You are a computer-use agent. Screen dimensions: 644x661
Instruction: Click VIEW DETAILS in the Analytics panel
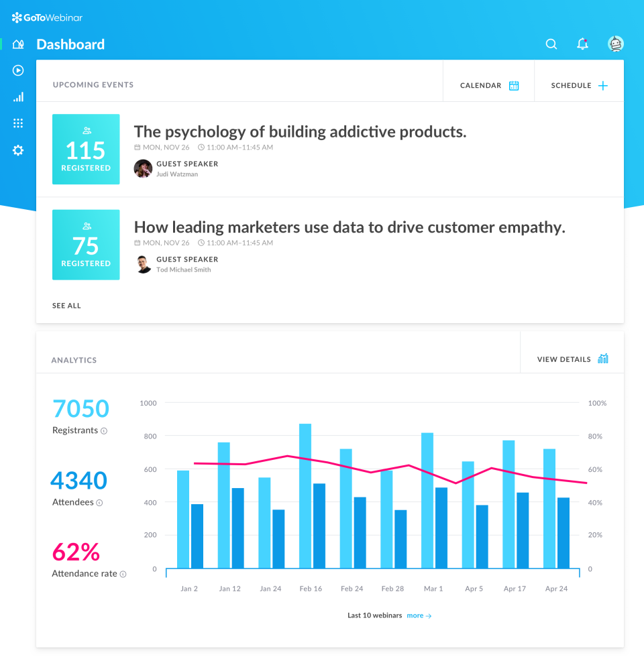(x=564, y=359)
